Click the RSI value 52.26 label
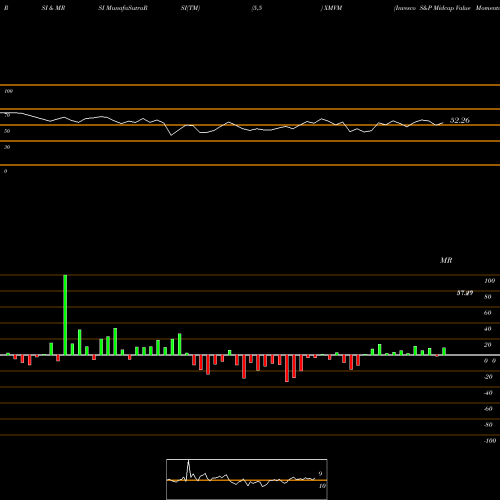Image resolution: width=500 pixels, height=500 pixels. pyautogui.click(x=460, y=120)
